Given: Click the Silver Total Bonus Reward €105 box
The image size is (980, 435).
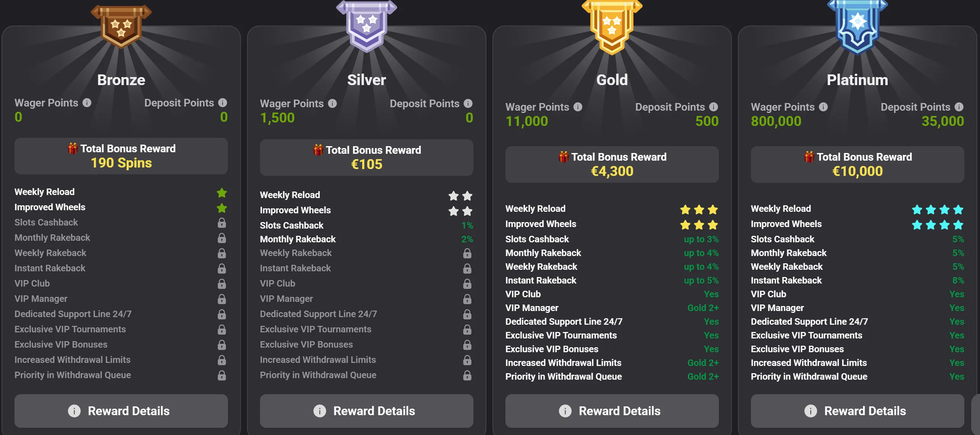Looking at the screenshot, I should [x=367, y=158].
